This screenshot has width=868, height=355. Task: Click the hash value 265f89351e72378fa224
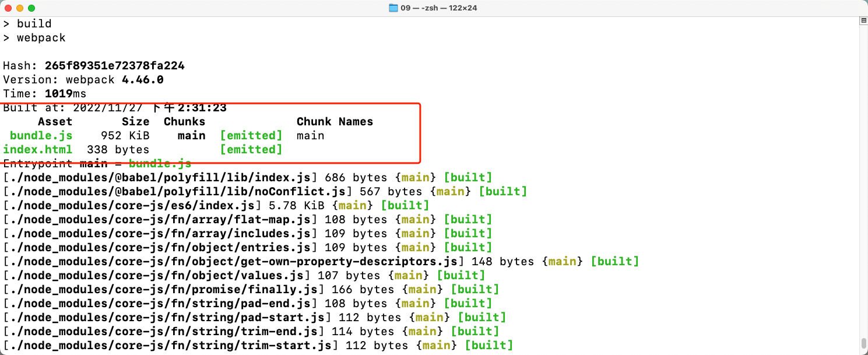(x=115, y=66)
